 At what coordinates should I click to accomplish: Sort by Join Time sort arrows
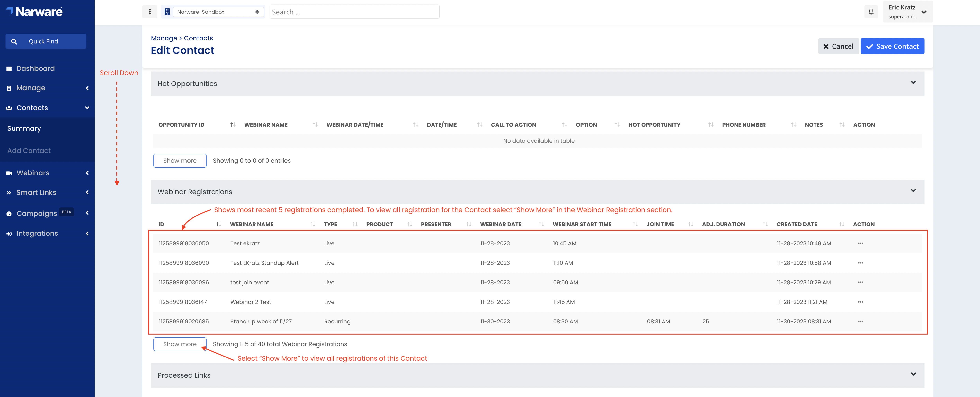pos(691,224)
